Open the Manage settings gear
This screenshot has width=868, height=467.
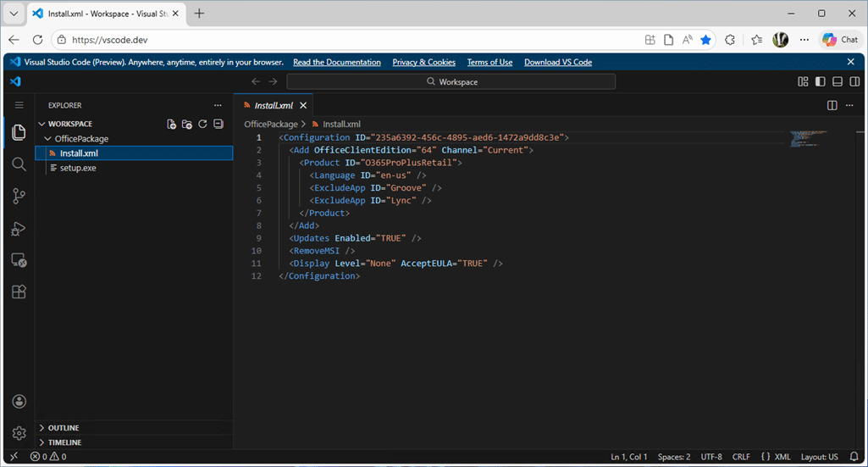click(x=19, y=433)
